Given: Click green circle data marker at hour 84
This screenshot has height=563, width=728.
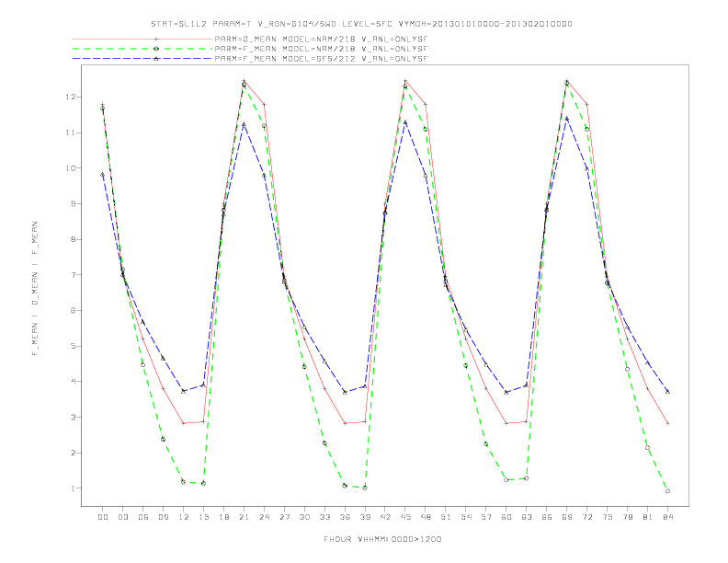Looking at the screenshot, I should click(667, 491).
